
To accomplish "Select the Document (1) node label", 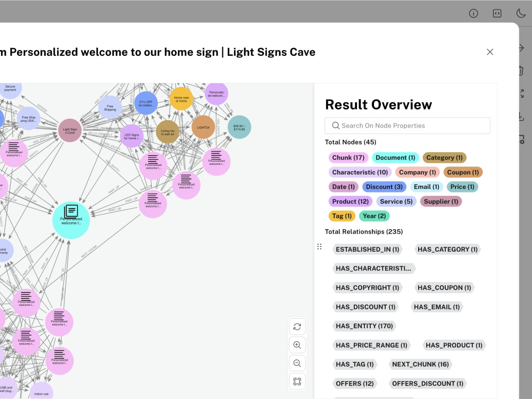I will [x=395, y=158].
